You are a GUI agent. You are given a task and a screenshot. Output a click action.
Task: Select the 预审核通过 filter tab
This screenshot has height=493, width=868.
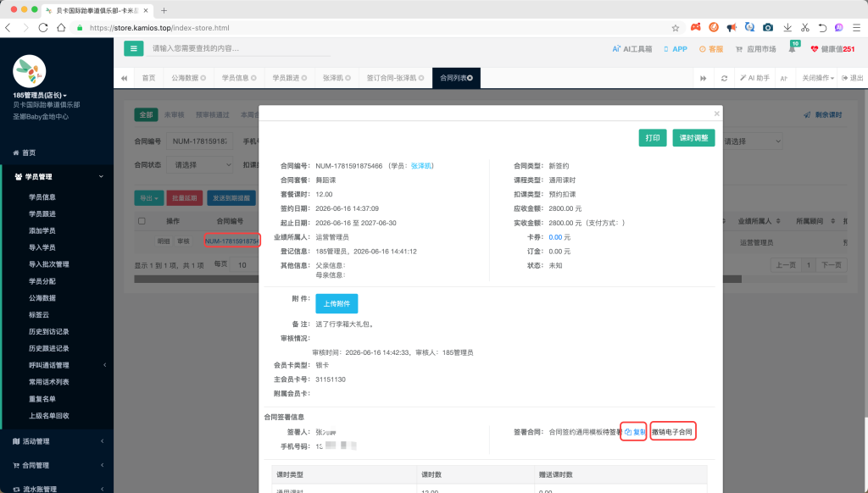pos(213,114)
